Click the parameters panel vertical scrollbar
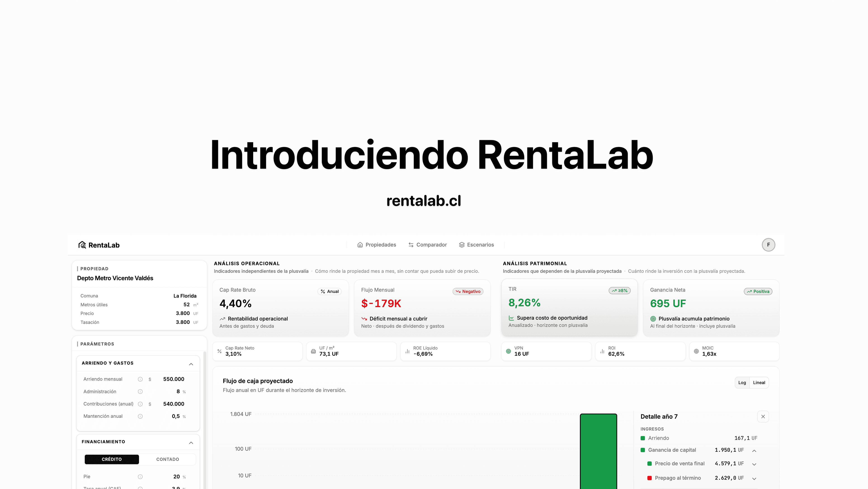 click(x=205, y=420)
